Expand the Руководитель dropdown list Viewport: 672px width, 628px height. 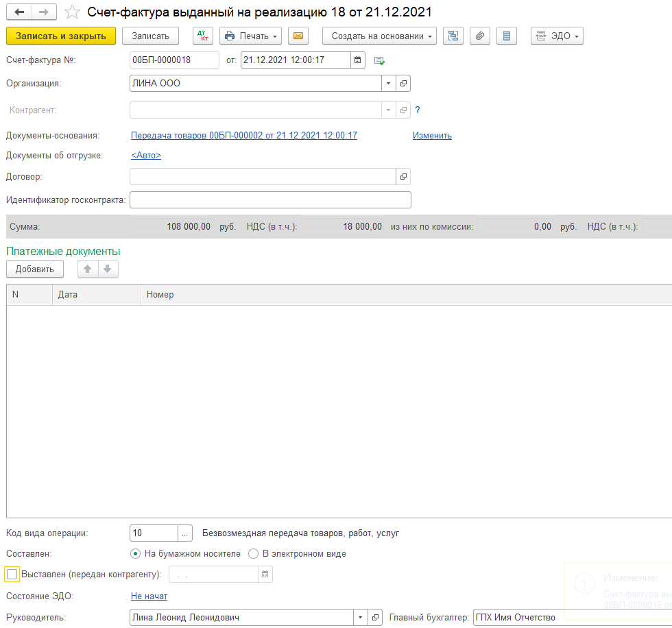[360, 617]
